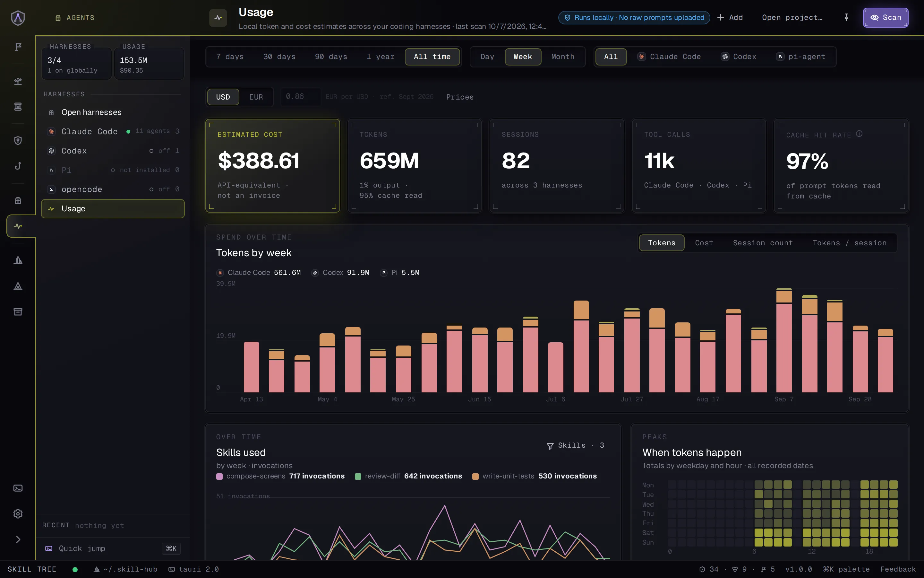Open the plant sprout sidebar icon

pyautogui.click(x=18, y=81)
